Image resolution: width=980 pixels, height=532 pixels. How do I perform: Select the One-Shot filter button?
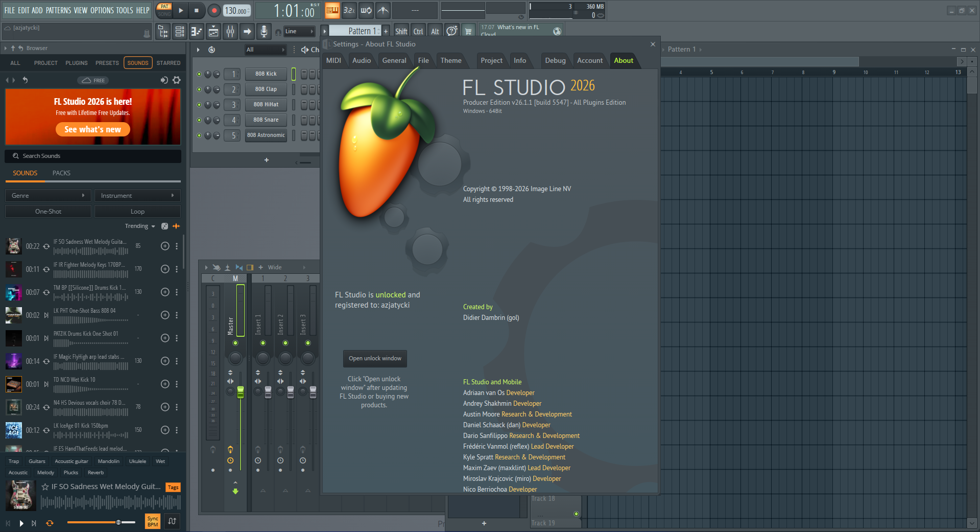click(48, 212)
